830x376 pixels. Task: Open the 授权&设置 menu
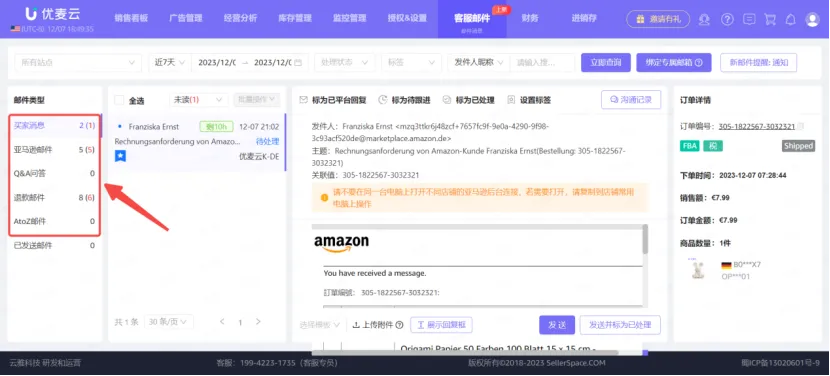pyautogui.click(x=407, y=19)
